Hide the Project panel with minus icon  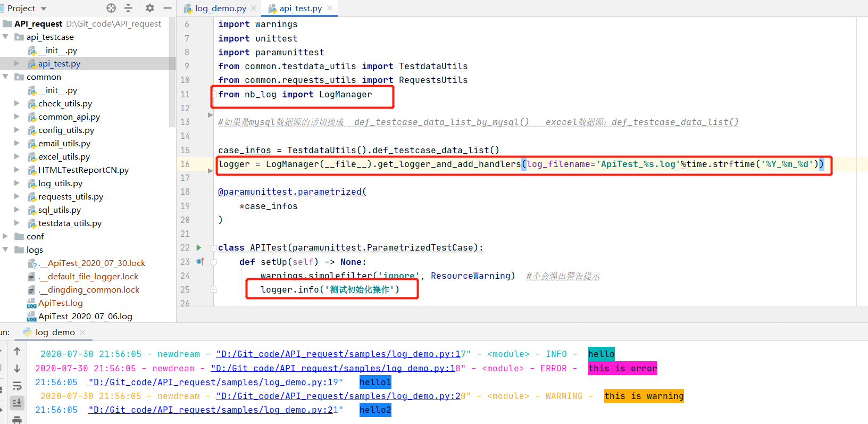point(167,8)
